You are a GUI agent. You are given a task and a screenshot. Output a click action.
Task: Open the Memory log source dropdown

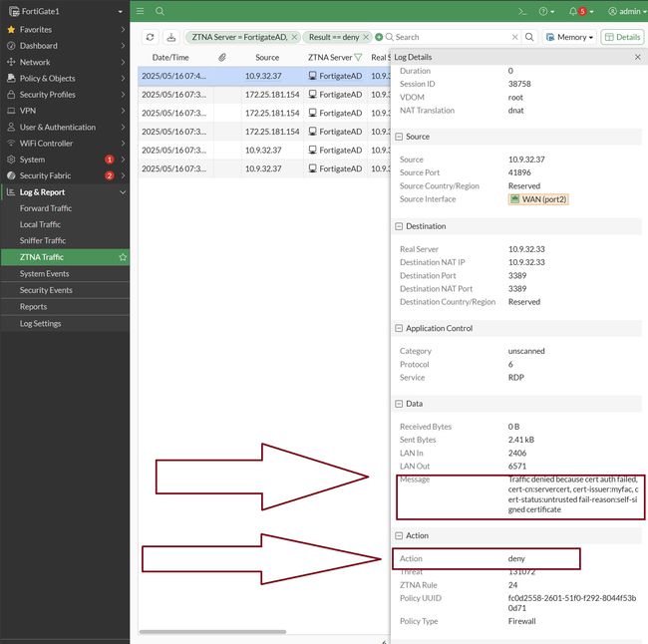point(569,37)
